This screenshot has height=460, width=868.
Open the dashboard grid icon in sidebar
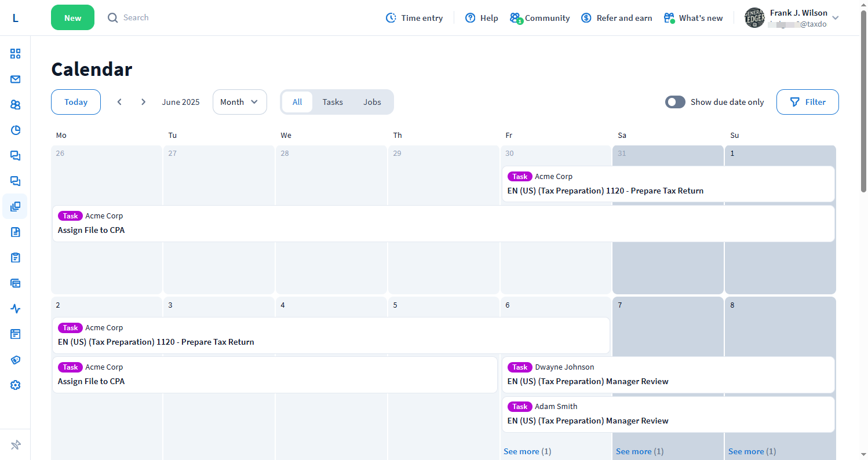16,54
